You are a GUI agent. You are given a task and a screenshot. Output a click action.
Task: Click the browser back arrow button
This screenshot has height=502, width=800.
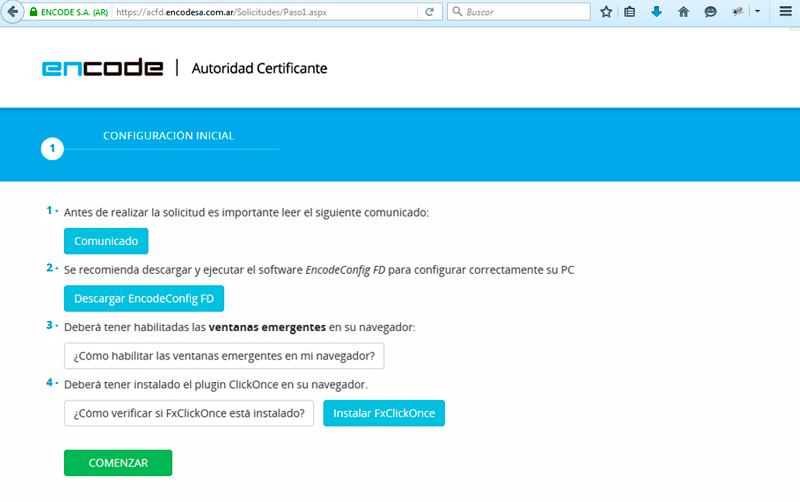(x=11, y=12)
